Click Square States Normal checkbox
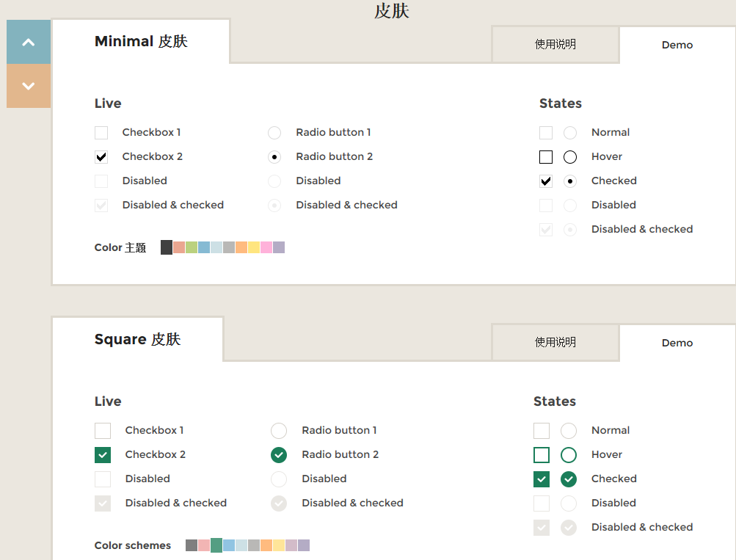 [542, 430]
